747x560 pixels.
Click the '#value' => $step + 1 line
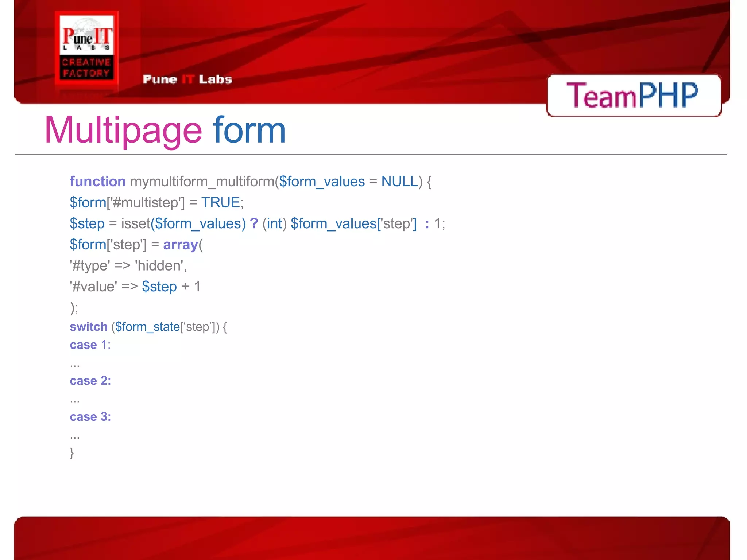click(x=135, y=287)
